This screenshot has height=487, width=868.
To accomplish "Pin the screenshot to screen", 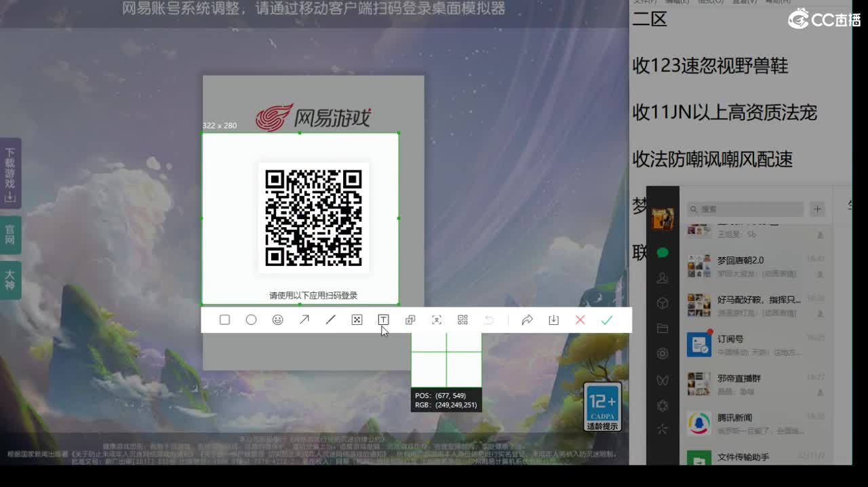I will [x=410, y=319].
